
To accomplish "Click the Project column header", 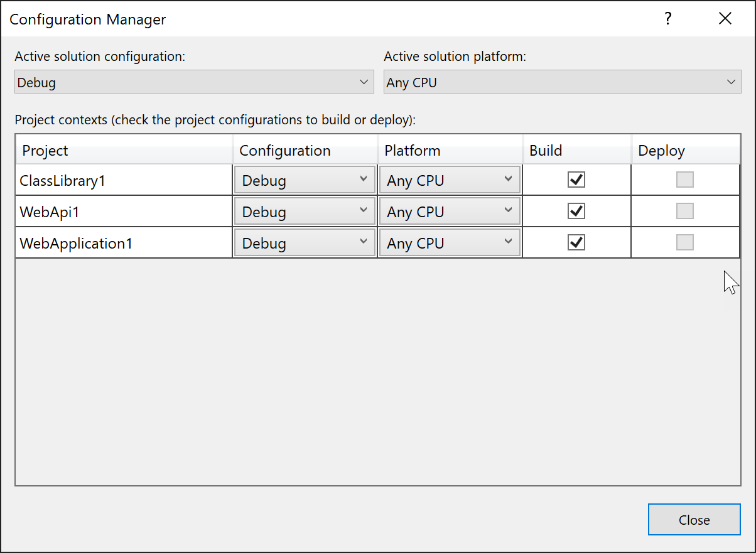I will (45, 150).
